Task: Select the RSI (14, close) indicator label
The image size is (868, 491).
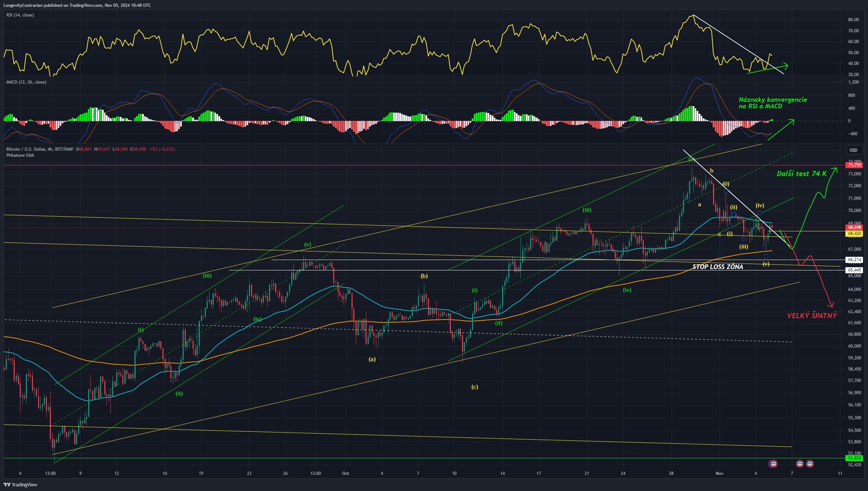Action: 20,15
